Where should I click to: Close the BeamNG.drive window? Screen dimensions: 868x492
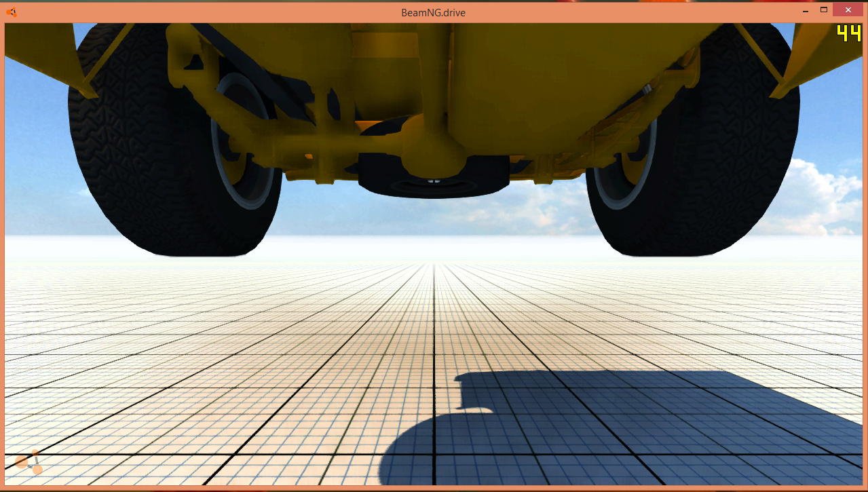(x=848, y=10)
